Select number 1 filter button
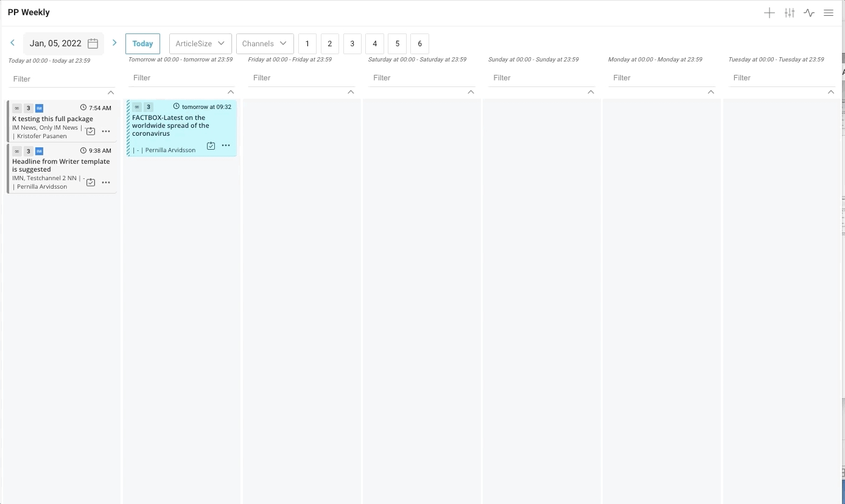This screenshot has width=845, height=504. tap(307, 44)
